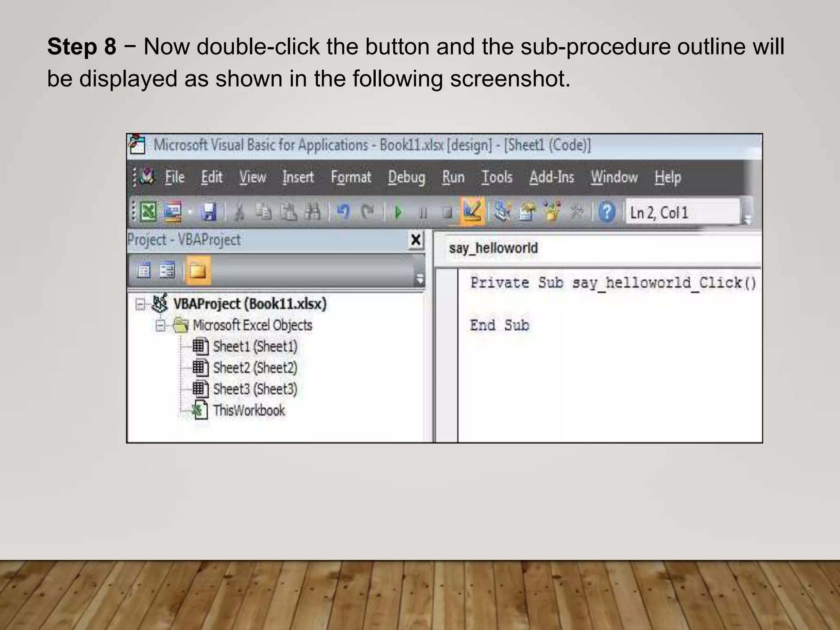Open the Format menu
Screen dimensions: 840x630
tap(351, 177)
